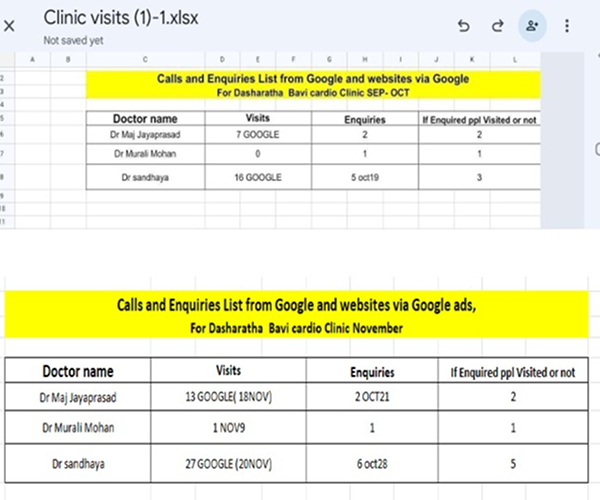Select column G header
The width and height of the screenshot is (600, 500).
coord(329,59)
